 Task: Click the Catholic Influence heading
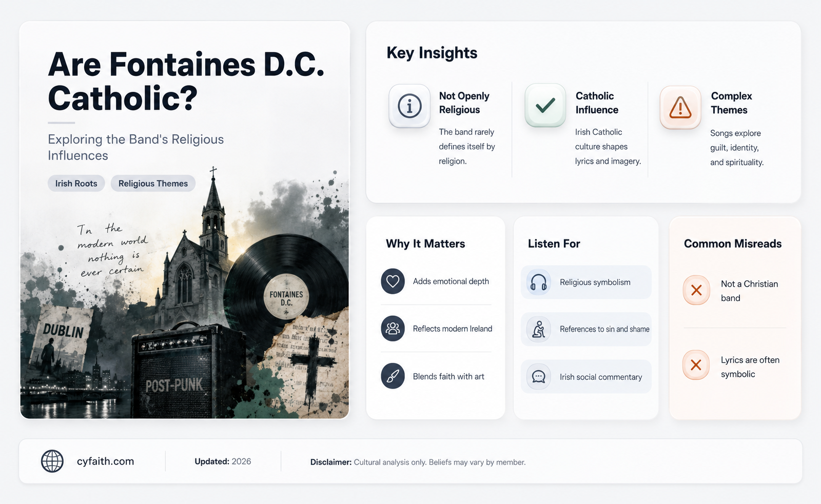[597, 103]
